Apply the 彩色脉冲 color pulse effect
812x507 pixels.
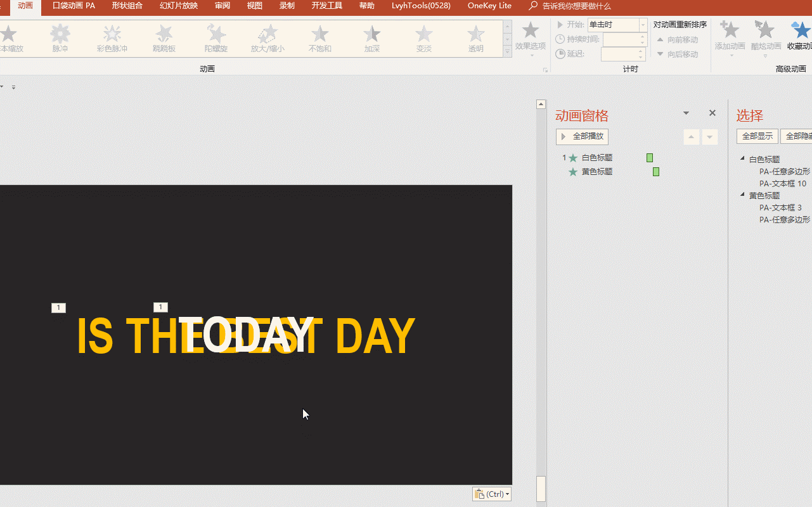(112, 38)
